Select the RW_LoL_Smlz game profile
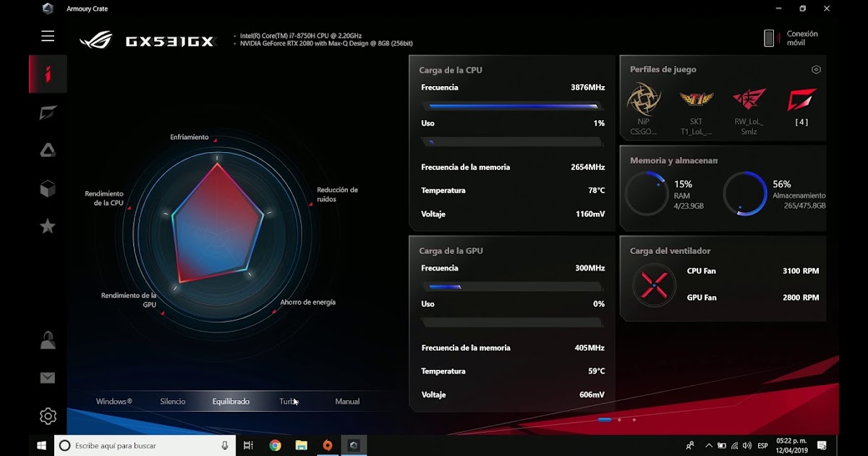The height and width of the screenshot is (456, 868). 749,112
